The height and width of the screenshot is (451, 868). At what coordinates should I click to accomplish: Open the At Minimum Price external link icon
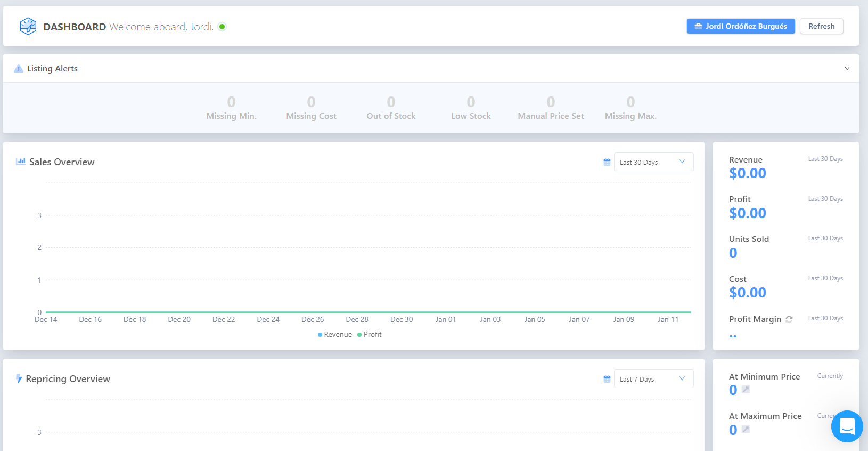pos(746,390)
